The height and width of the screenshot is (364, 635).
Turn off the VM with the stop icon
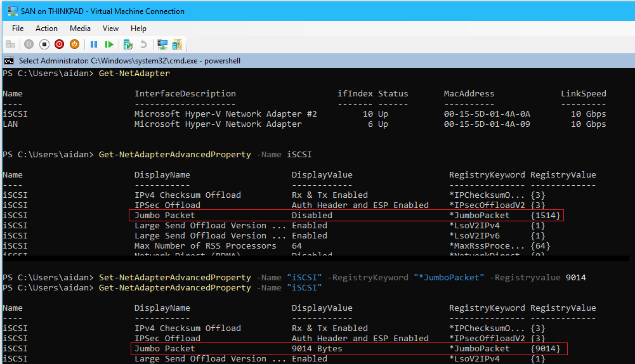[44, 44]
